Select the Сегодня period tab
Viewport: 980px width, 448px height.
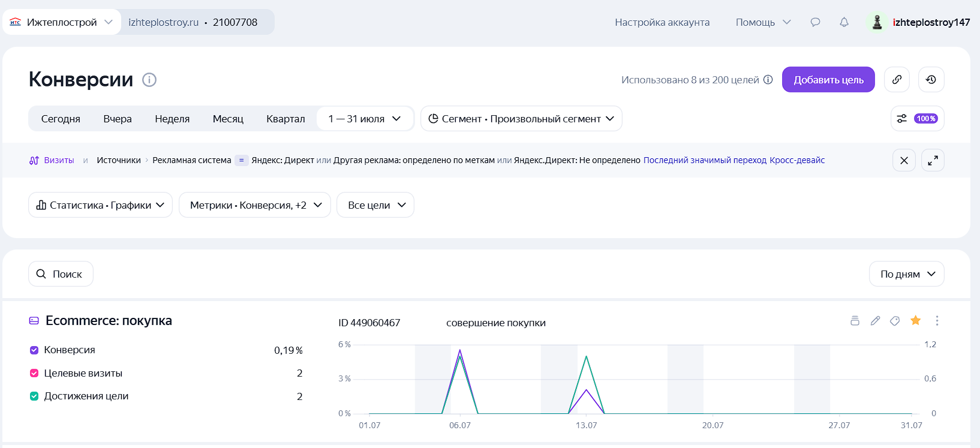tap(61, 119)
